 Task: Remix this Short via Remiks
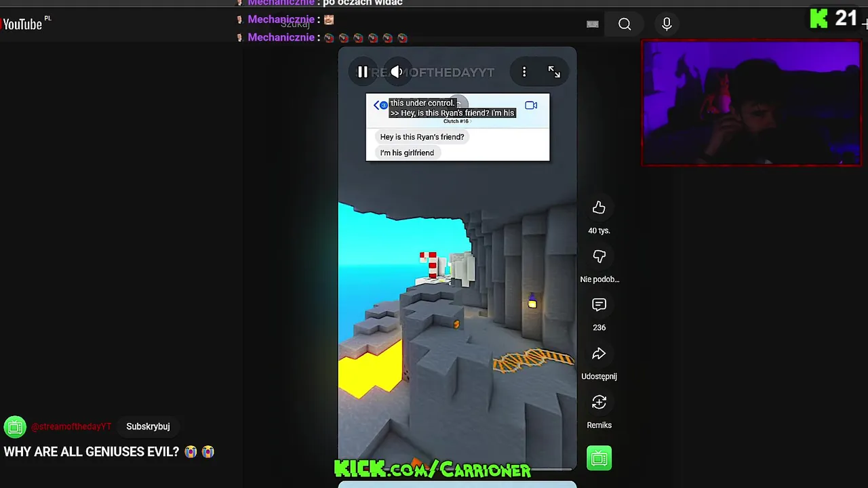[x=599, y=403]
